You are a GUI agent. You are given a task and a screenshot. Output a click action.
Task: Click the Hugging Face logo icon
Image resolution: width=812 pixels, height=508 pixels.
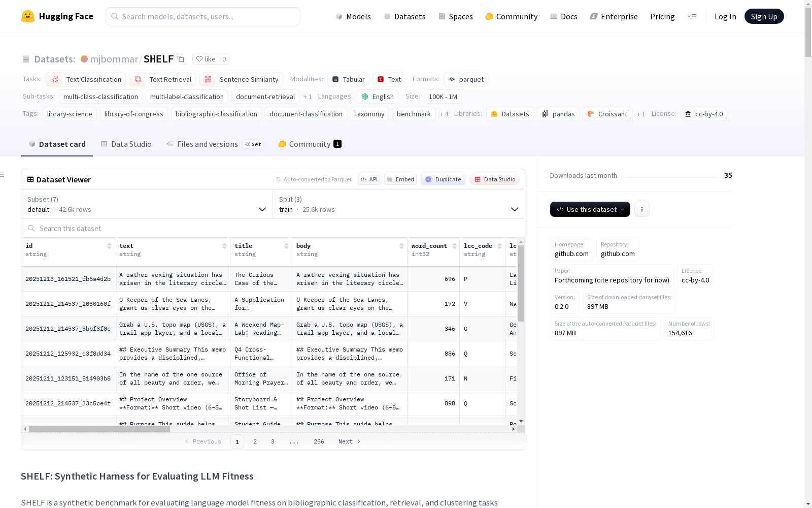28,16
